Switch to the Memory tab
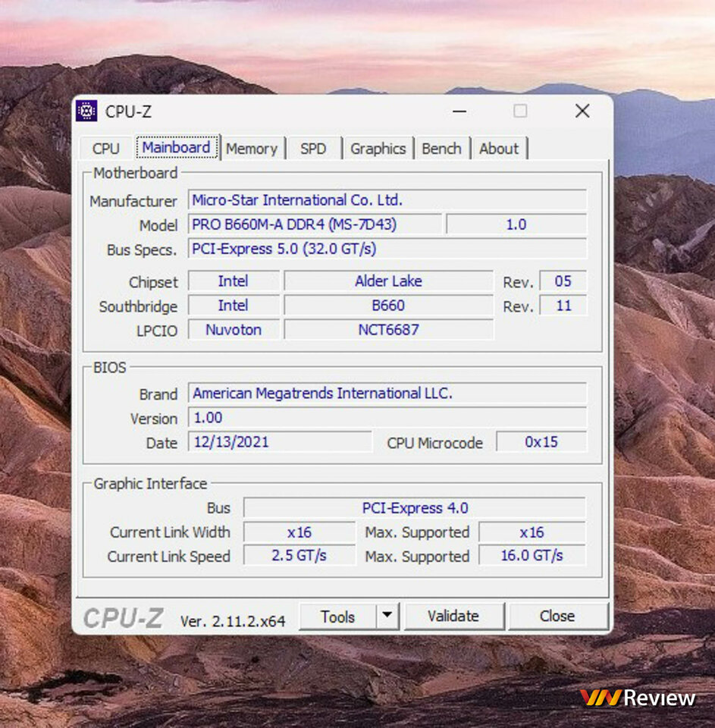This screenshot has width=715, height=728. click(252, 149)
